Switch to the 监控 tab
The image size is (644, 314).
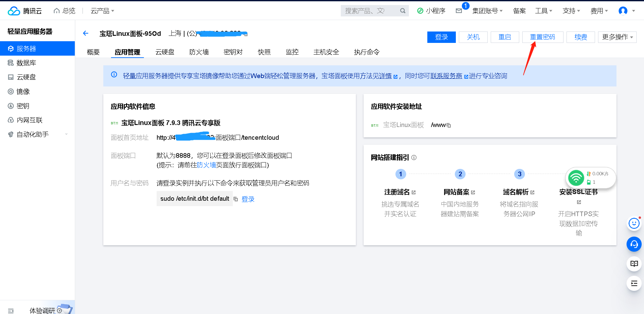292,52
